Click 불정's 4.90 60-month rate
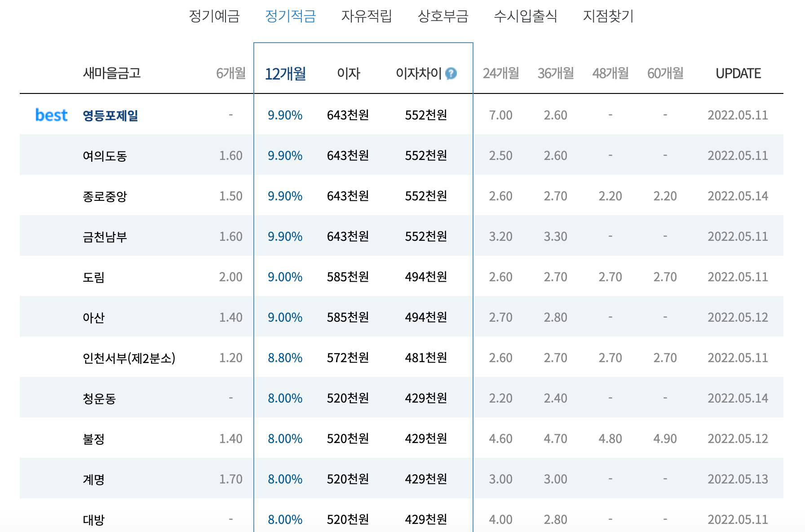 tap(665, 439)
